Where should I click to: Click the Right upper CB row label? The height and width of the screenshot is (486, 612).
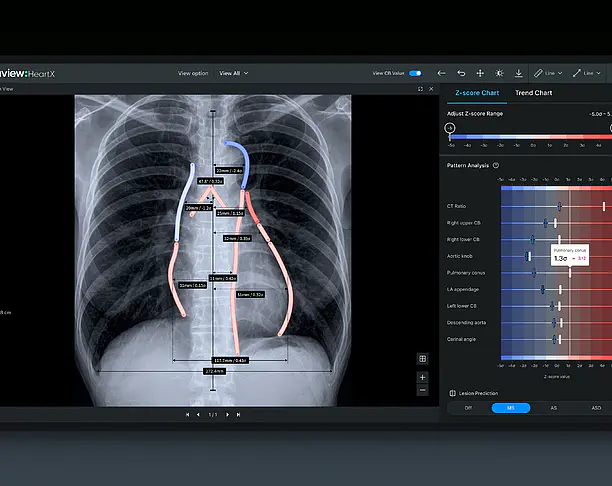(464, 223)
